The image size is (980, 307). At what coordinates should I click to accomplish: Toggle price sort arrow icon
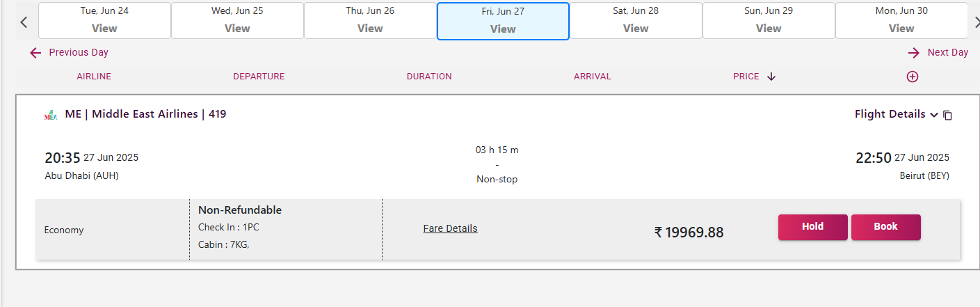(x=771, y=77)
